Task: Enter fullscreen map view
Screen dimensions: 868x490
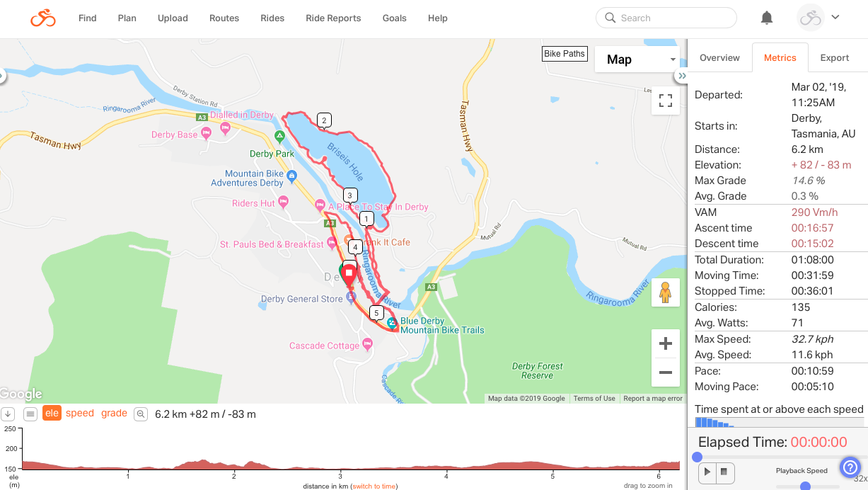Action: pos(665,101)
